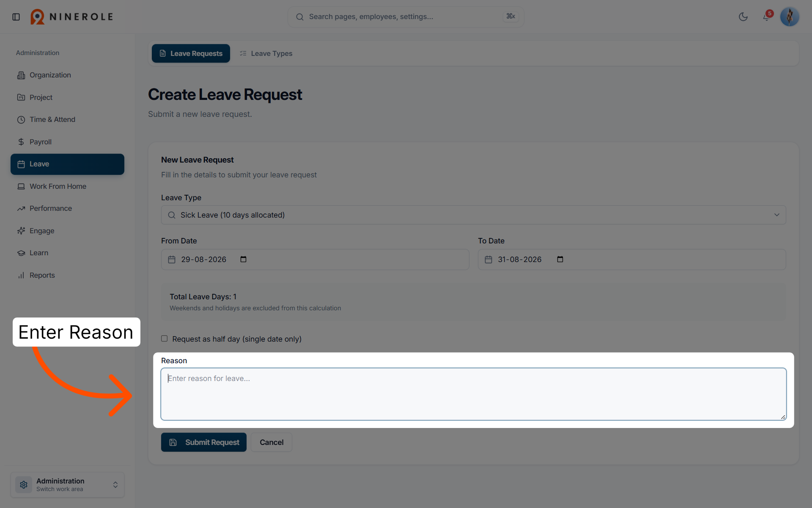Image resolution: width=812 pixels, height=508 pixels.
Task: Open Work From Home section
Action: tap(67, 186)
